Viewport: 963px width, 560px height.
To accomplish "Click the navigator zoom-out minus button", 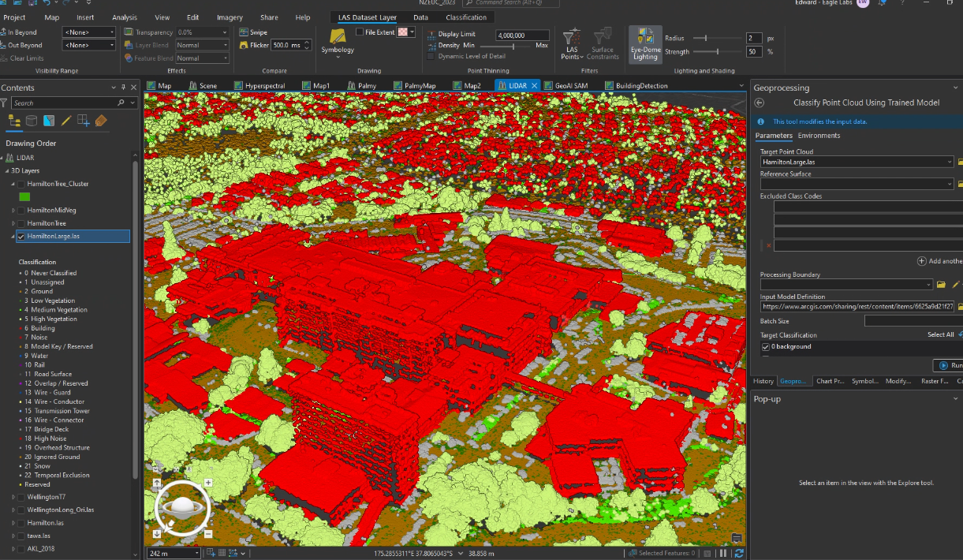I will click(208, 534).
